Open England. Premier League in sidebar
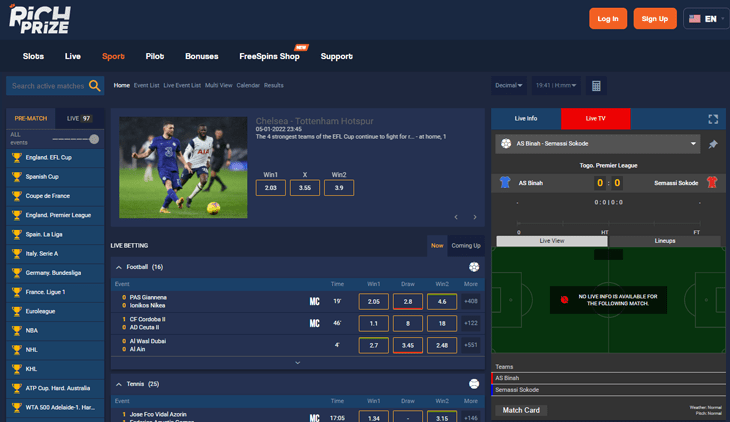This screenshot has width=730, height=422. [55, 215]
